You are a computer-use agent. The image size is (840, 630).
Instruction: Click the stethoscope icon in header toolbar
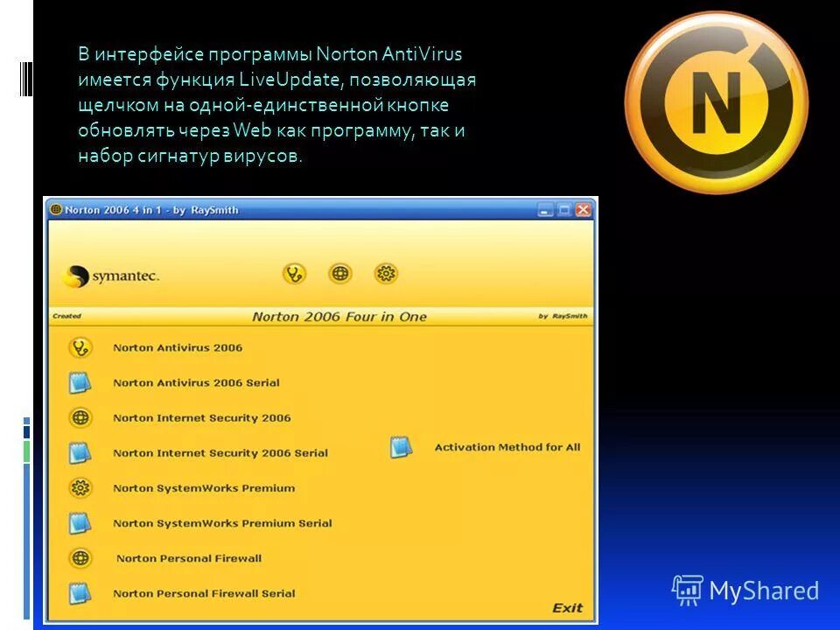click(x=294, y=274)
